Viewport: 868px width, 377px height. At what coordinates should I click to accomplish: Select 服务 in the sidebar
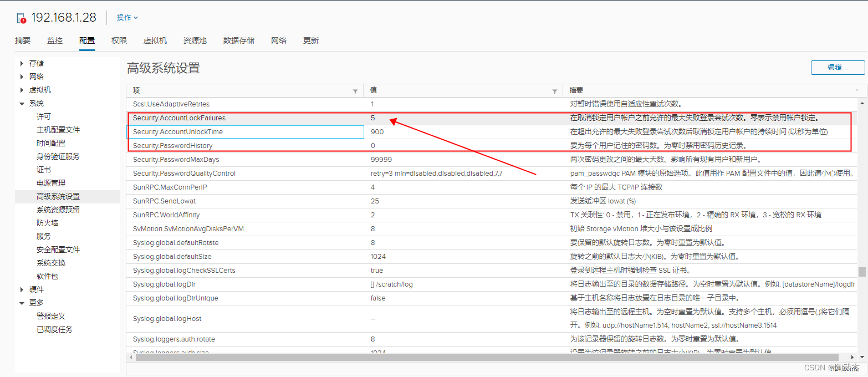44,236
